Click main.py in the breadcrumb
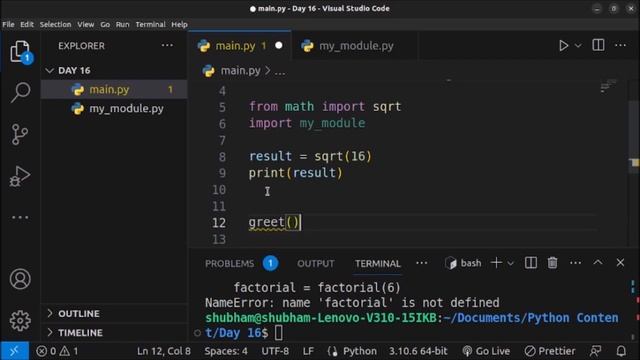 point(240,71)
